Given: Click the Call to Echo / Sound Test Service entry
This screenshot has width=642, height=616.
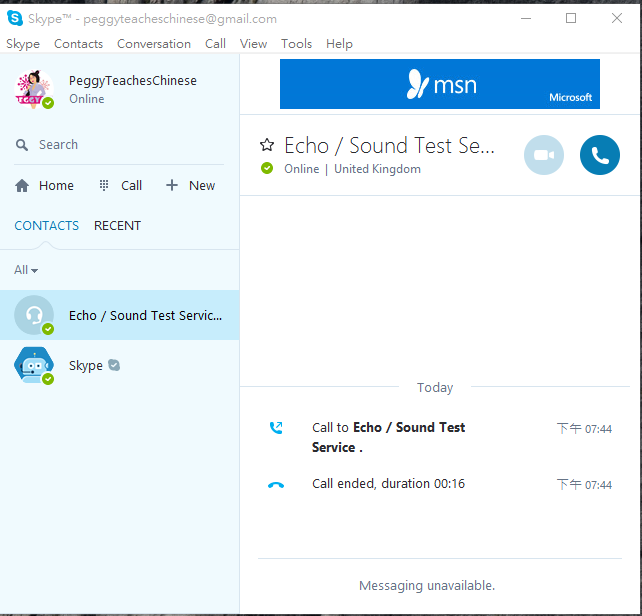Looking at the screenshot, I should tap(388, 437).
